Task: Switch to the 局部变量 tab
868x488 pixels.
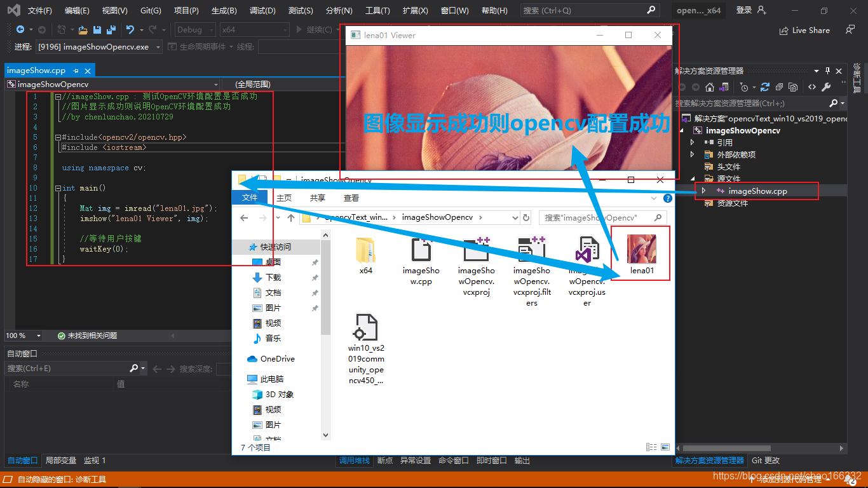Action: pyautogui.click(x=61, y=461)
